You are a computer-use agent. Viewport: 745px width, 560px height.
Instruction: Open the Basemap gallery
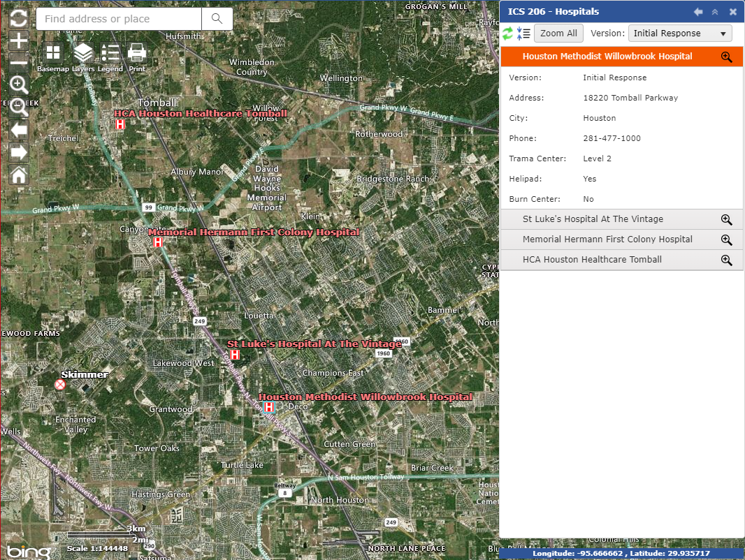pos(53,52)
